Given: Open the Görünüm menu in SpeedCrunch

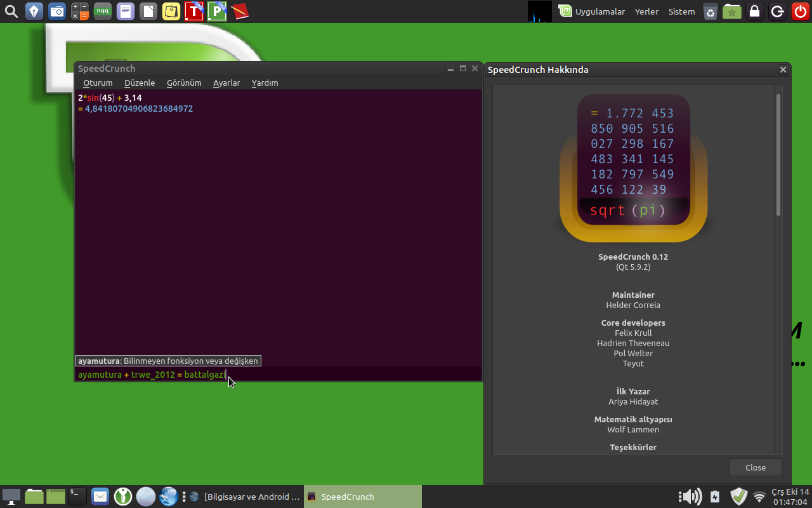Looking at the screenshot, I should [184, 83].
